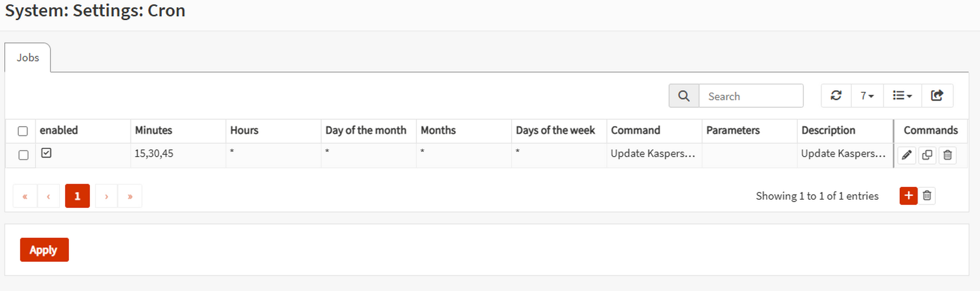The width and height of the screenshot is (980, 291).
Task: Toggle the enabled checkmark for the job
Action: (x=46, y=153)
